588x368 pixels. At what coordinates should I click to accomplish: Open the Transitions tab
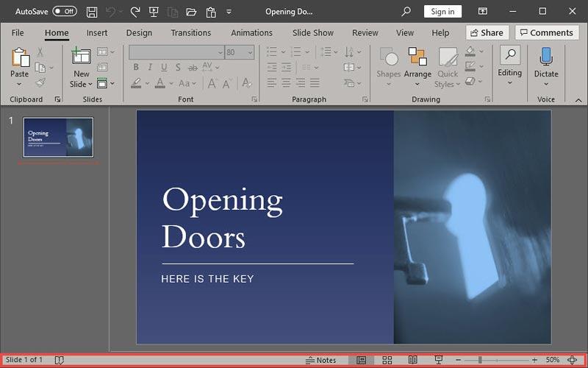(191, 33)
